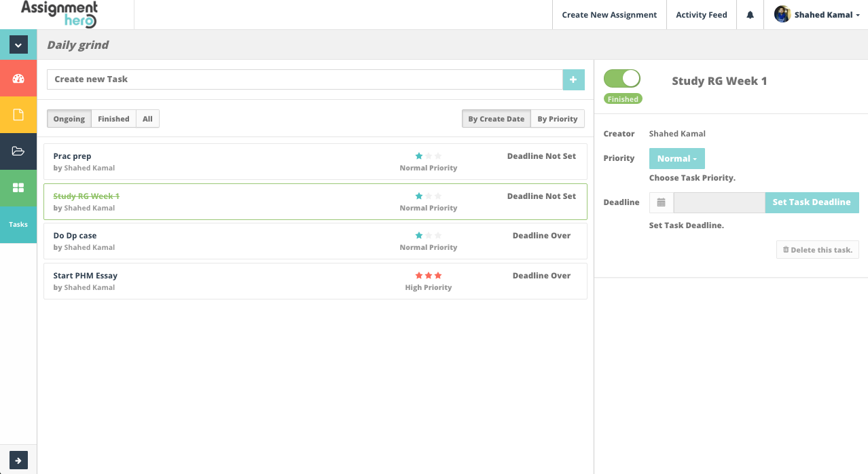Toggle the Finished switch off
Viewport: 868px width, 474px height.
pyautogui.click(x=622, y=78)
